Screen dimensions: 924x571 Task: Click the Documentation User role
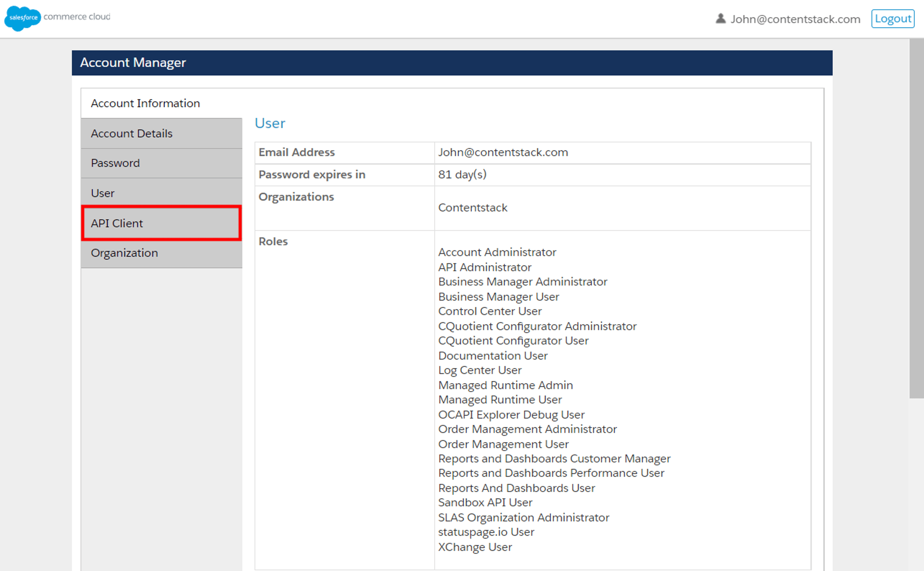point(493,356)
